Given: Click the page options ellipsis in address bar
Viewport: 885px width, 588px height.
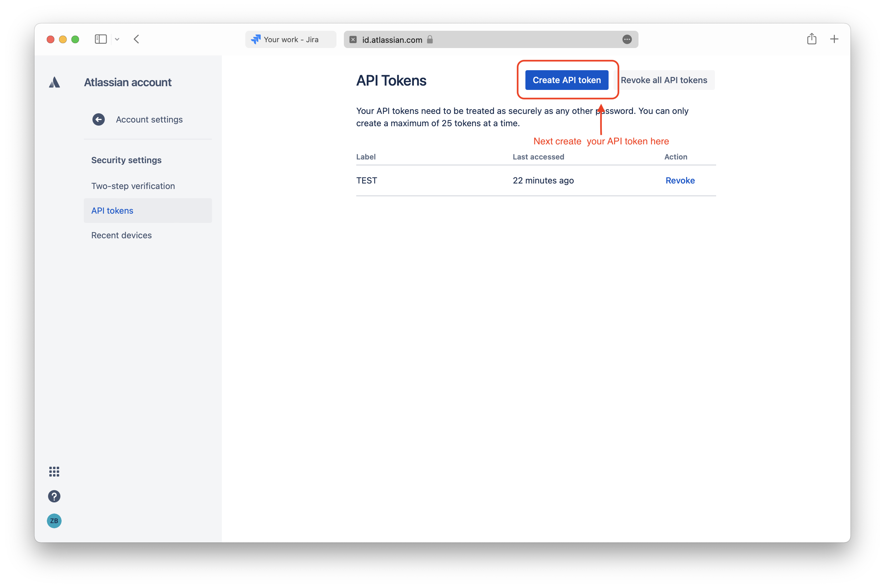Looking at the screenshot, I should click(x=627, y=39).
